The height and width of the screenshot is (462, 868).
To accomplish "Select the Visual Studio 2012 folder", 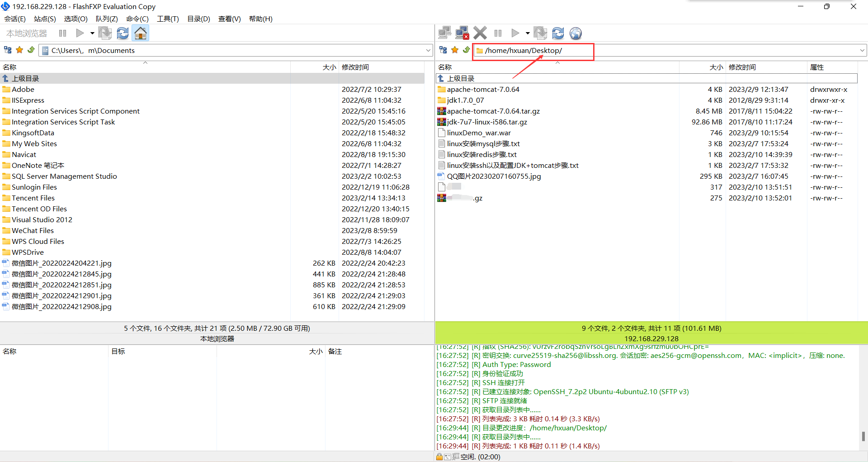I will (x=42, y=219).
